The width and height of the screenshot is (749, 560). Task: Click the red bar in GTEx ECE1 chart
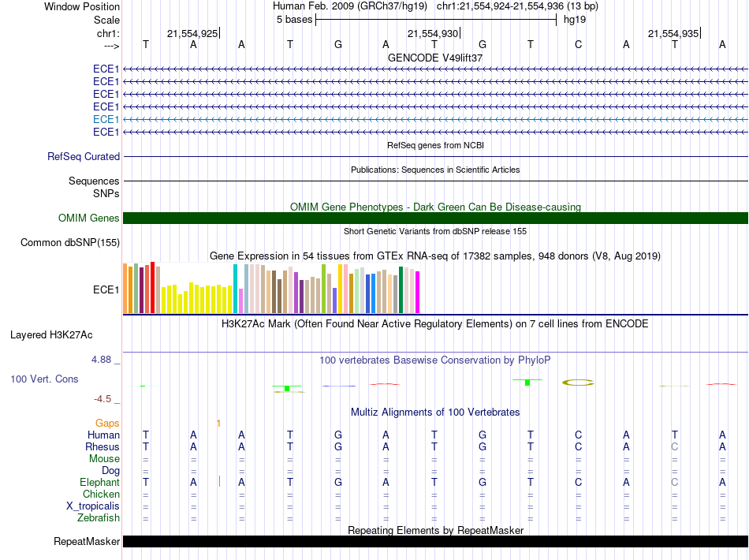[x=152, y=287]
